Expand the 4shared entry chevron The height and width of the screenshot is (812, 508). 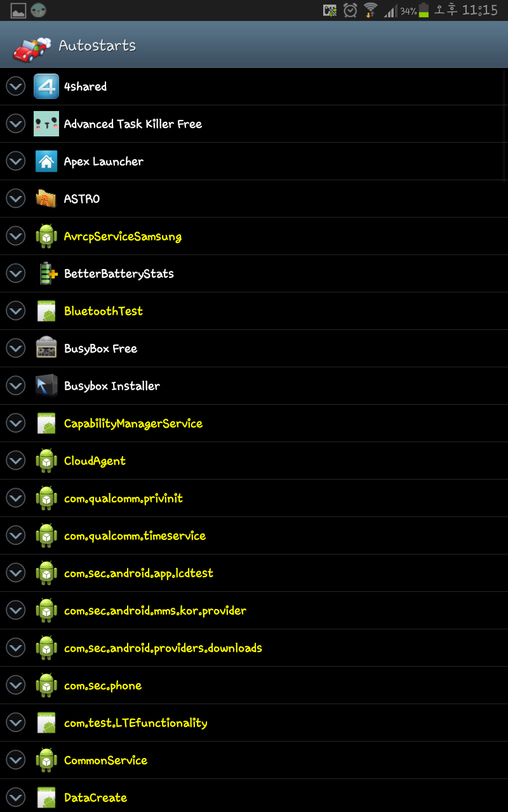15,86
